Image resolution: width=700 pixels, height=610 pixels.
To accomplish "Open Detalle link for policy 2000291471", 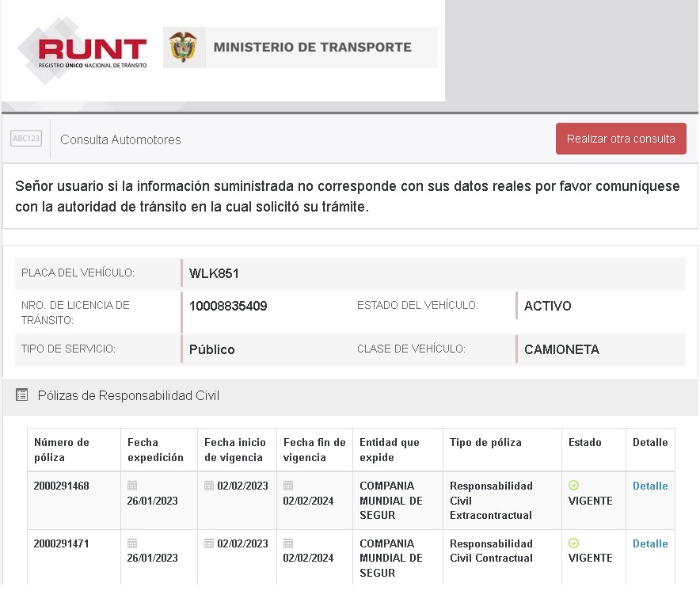I will (649, 543).
